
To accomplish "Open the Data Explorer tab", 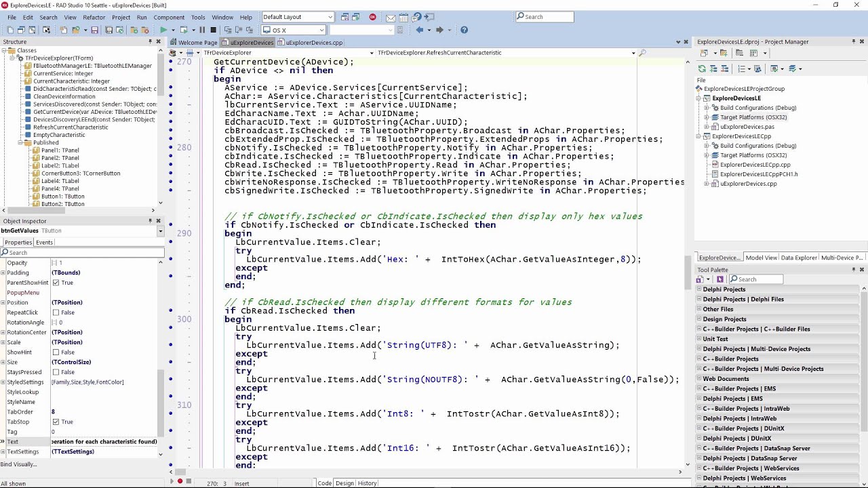I will [799, 258].
